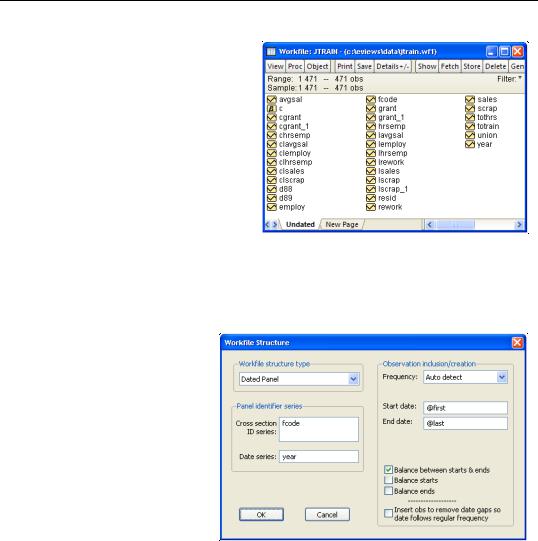Select the cgrant series icon

click(272, 117)
